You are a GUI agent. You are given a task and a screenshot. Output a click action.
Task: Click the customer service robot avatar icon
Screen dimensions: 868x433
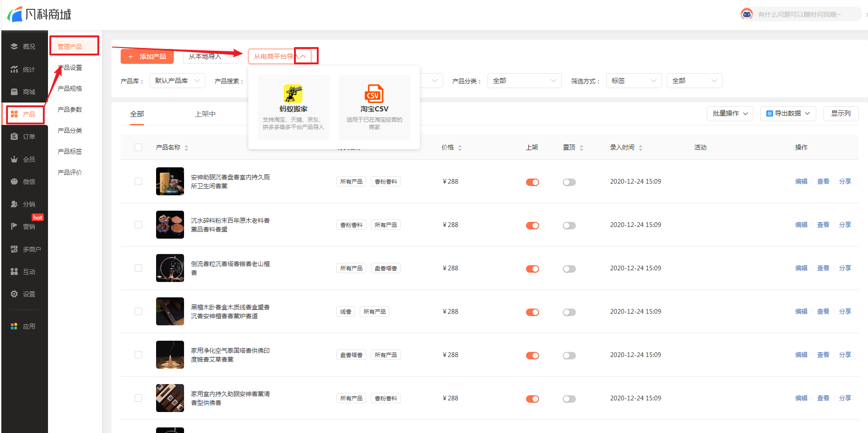[x=747, y=14]
